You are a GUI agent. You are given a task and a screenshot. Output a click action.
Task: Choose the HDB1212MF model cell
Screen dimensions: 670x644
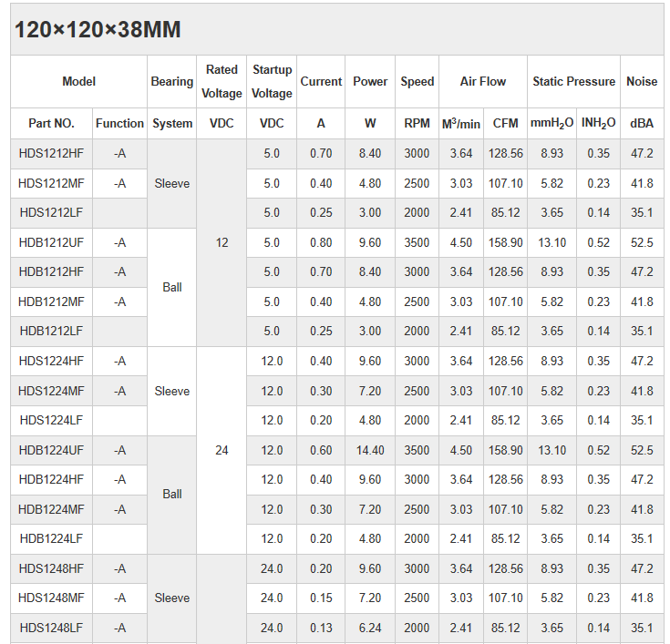tap(51, 302)
